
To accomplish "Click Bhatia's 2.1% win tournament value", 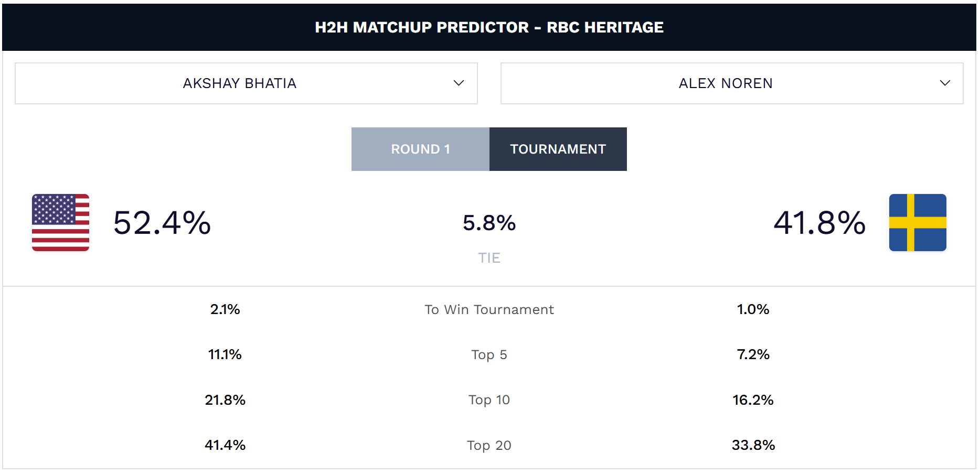I will coord(225,309).
